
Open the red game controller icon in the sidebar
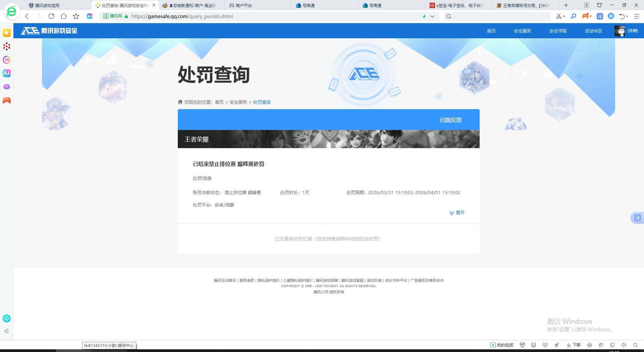(6, 100)
